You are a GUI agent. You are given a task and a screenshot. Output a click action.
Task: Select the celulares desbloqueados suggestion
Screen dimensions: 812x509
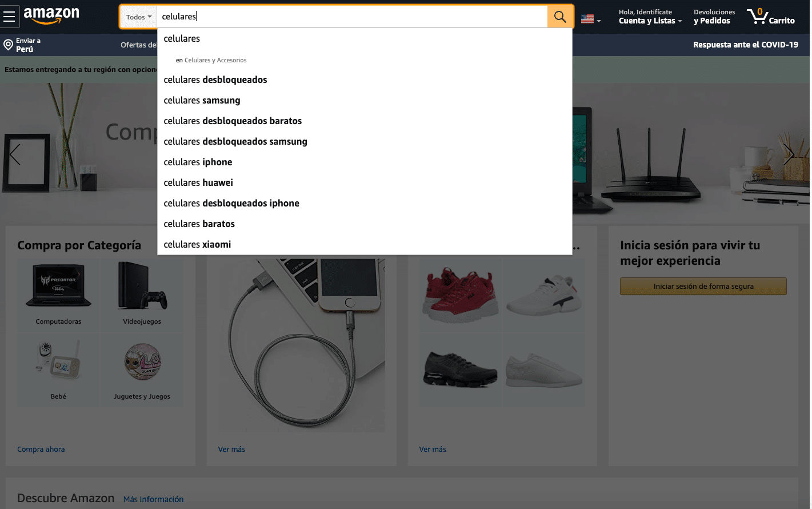coord(215,79)
